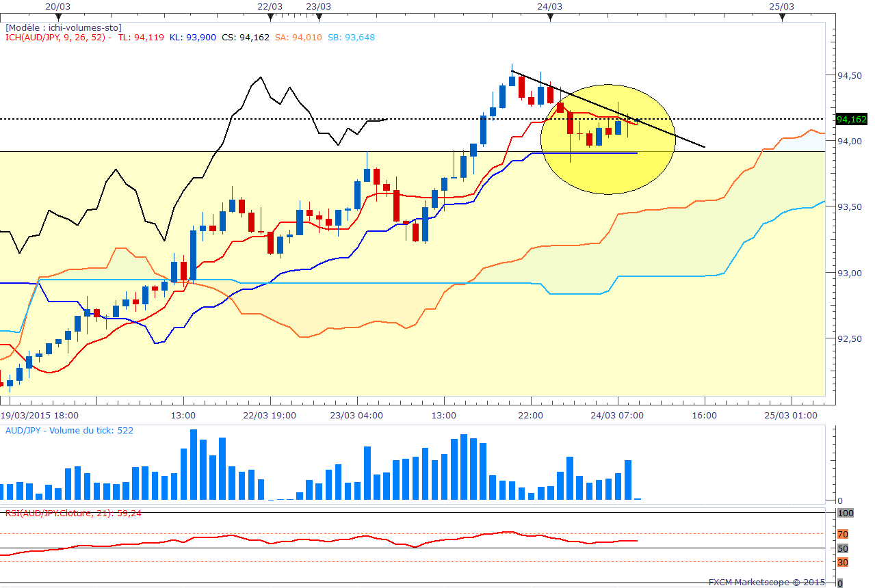Image resolution: width=875 pixels, height=588 pixels.
Task: Click the 22/03 date marker triangle
Action: pos(270,16)
